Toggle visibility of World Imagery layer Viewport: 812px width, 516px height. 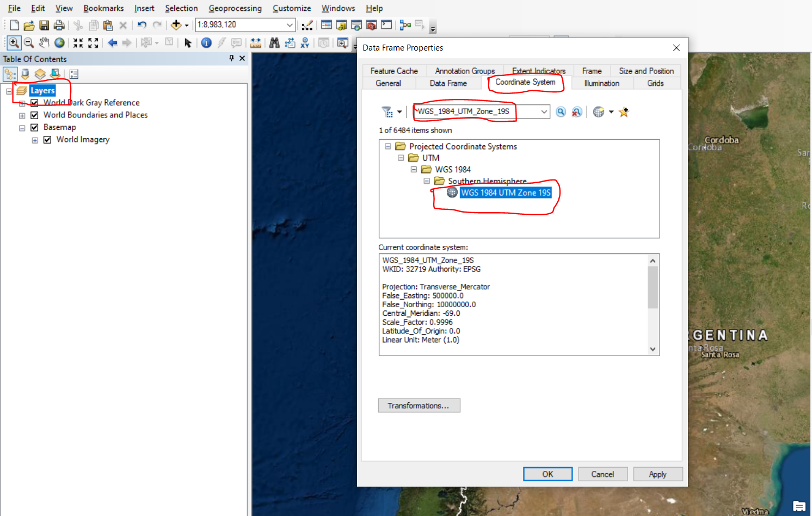coord(47,139)
